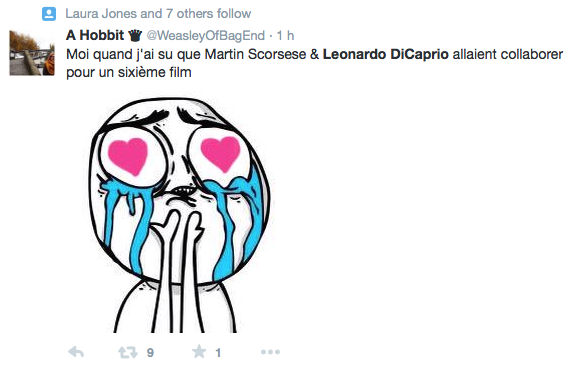Click the crown emoji beside A Hobbit
576x365 pixels.
pos(135,36)
